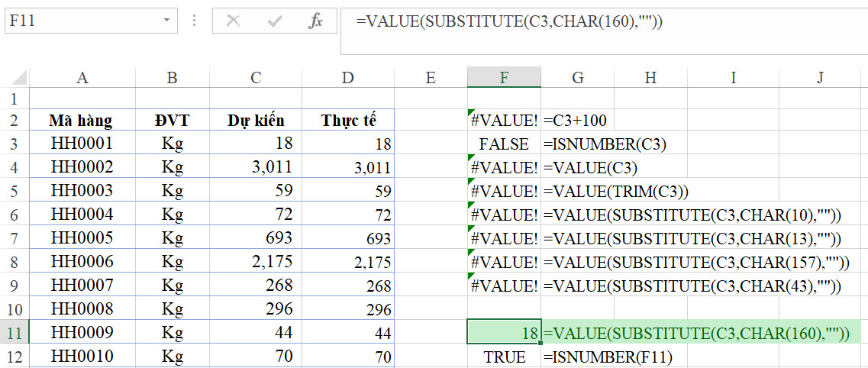Select column E header
The height and width of the screenshot is (368, 868).
click(430, 77)
